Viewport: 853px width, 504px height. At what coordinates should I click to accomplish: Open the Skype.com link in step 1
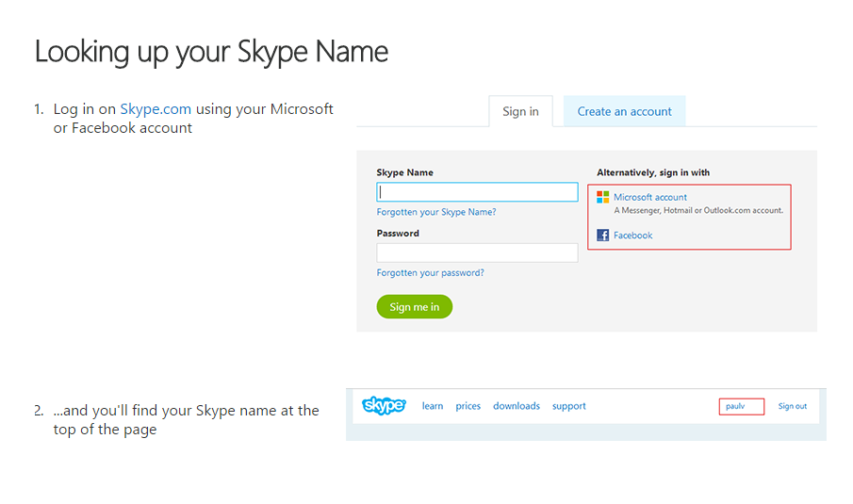pyautogui.click(x=156, y=109)
